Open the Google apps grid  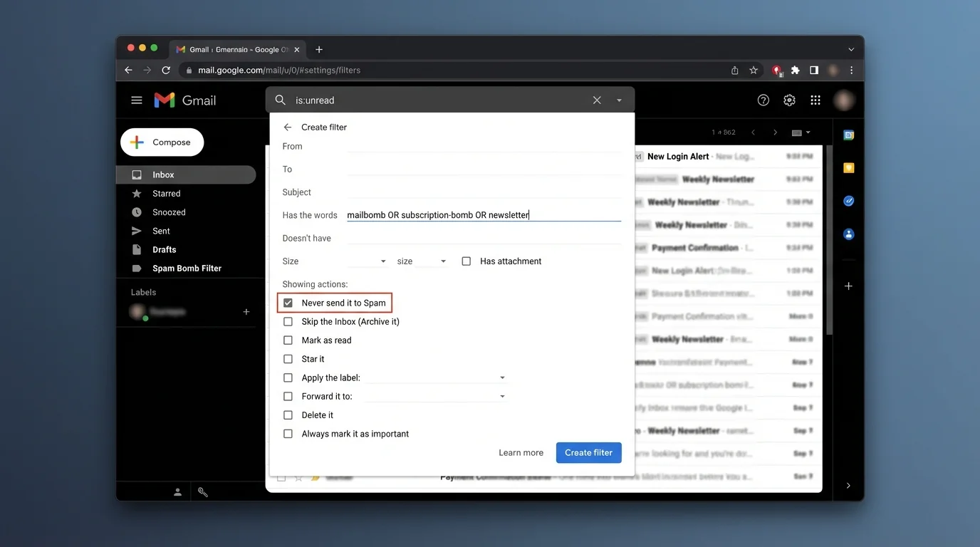815,100
